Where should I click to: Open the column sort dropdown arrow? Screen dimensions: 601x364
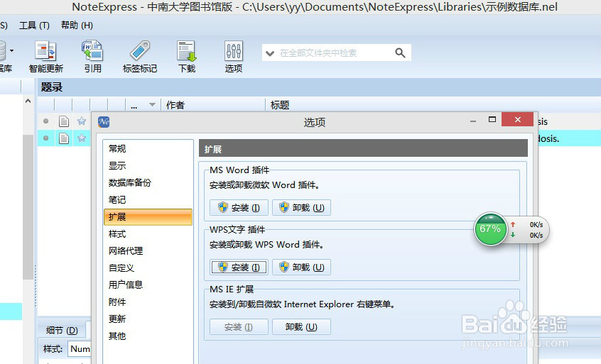(x=152, y=105)
